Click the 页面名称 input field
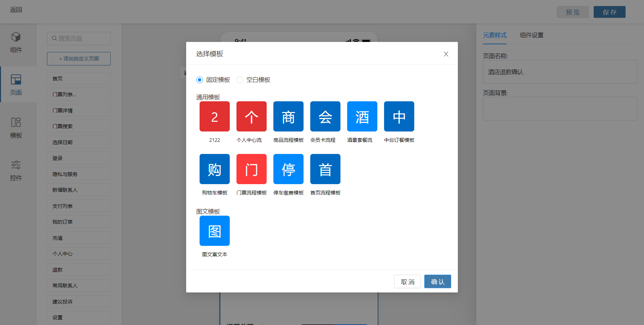 coord(560,72)
